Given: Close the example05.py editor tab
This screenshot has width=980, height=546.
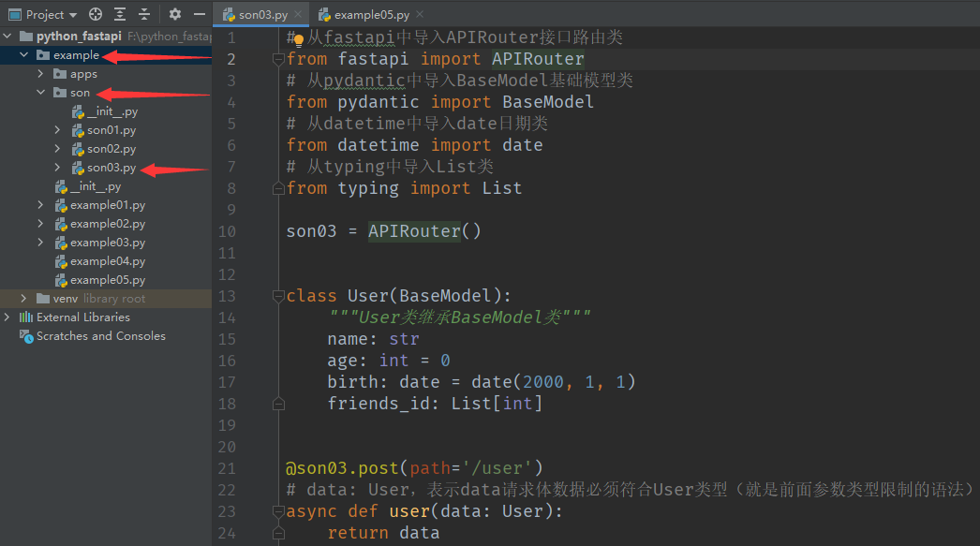Looking at the screenshot, I should click(419, 15).
